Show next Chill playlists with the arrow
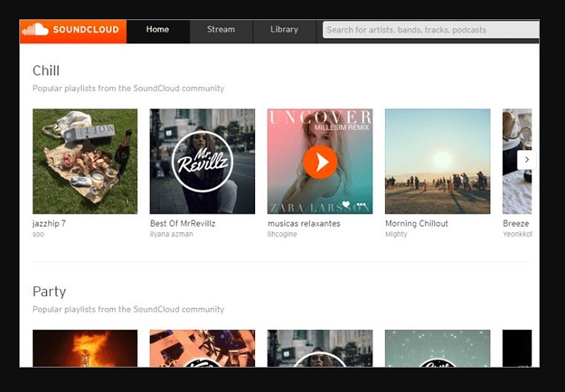 [526, 160]
